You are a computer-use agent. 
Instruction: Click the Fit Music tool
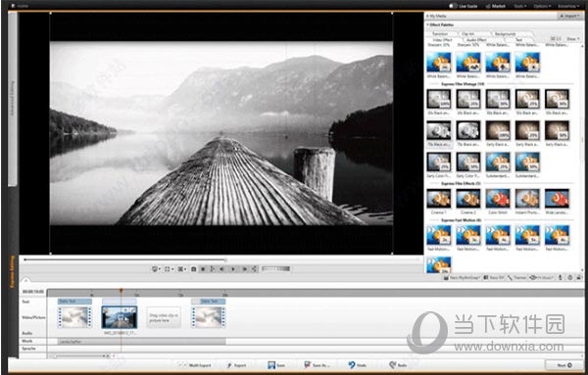click(541, 278)
